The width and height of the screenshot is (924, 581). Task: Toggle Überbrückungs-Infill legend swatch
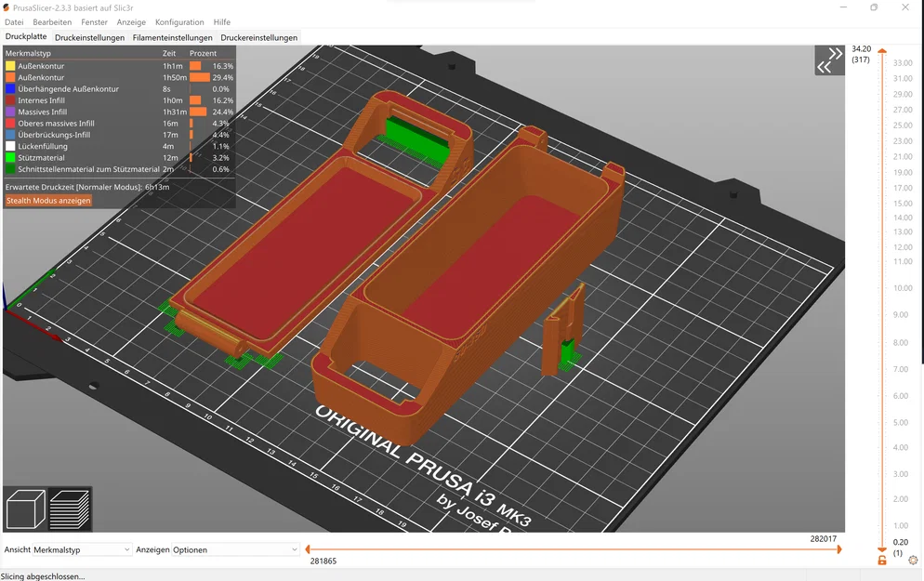10,135
